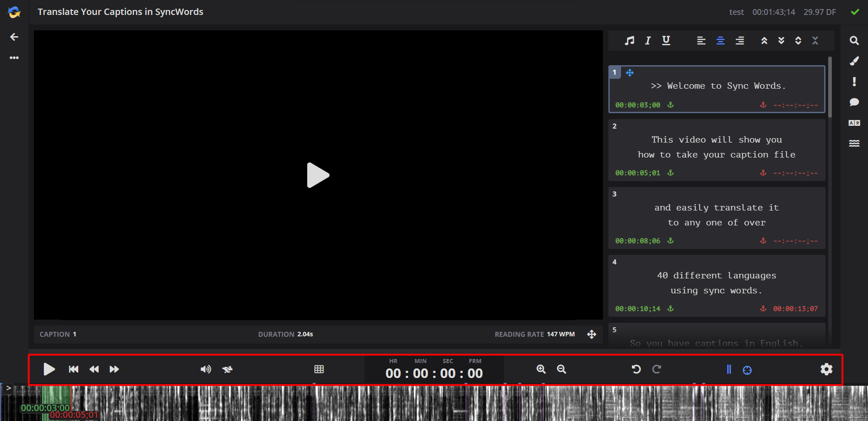Screen dimensions: 868x421
Task: Select caption "40 different languages"
Action: (x=717, y=286)
